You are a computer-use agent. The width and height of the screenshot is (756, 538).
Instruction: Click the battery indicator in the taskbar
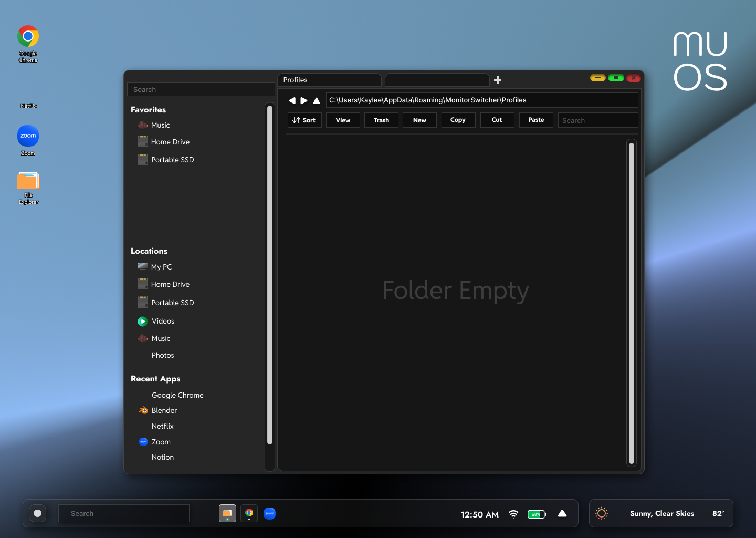point(537,514)
